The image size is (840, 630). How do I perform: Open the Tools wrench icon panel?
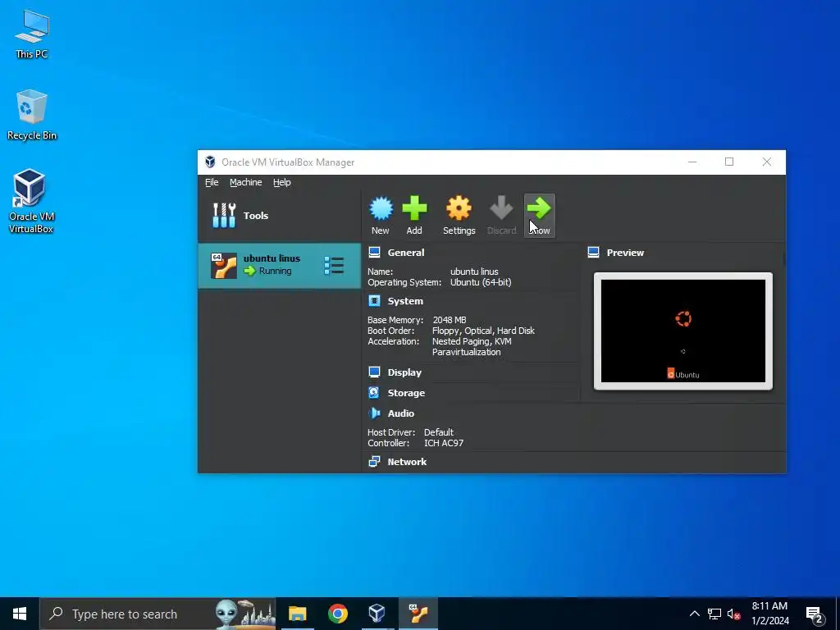(x=224, y=216)
